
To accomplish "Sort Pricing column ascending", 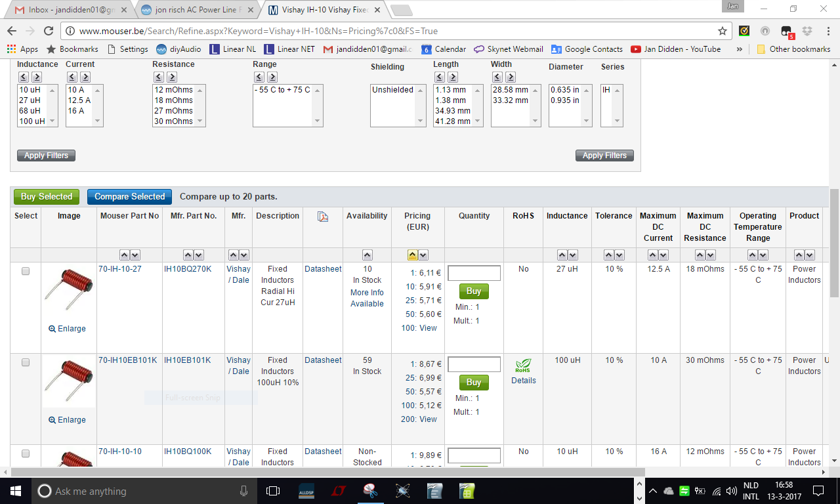I will click(x=412, y=255).
